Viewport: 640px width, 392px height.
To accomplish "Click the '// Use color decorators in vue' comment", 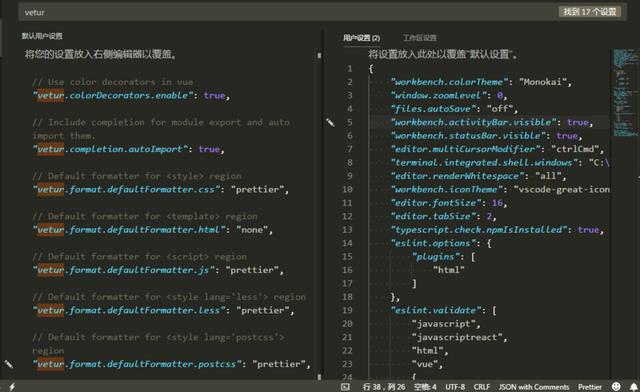I will click(113, 82).
